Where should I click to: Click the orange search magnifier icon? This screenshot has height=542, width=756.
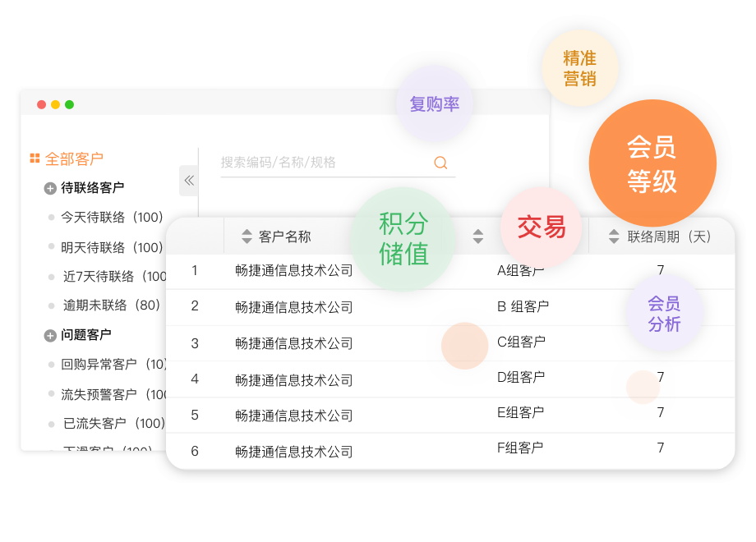pyautogui.click(x=440, y=163)
